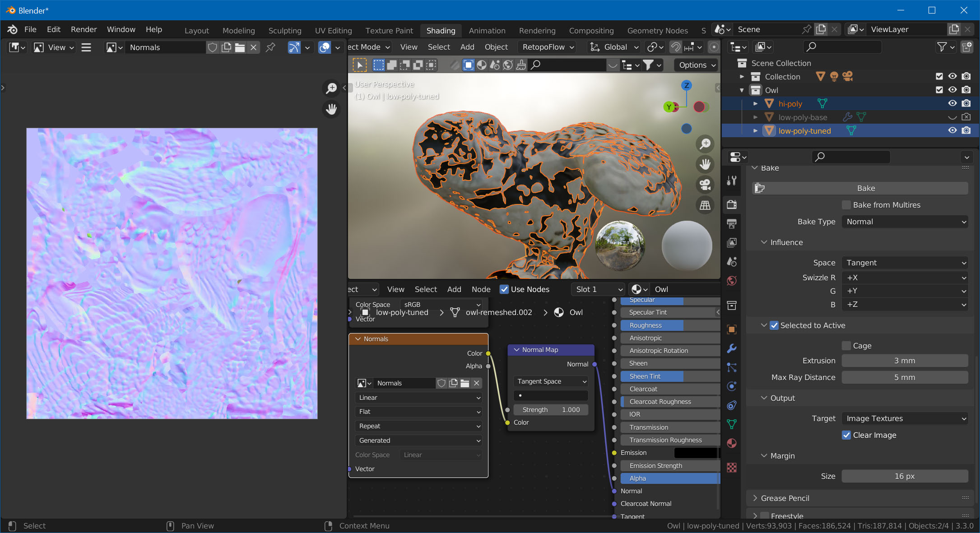Image resolution: width=980 pixels, height=533 pixels.
Task: Open the Render properties tab
Action: point(732,204)
